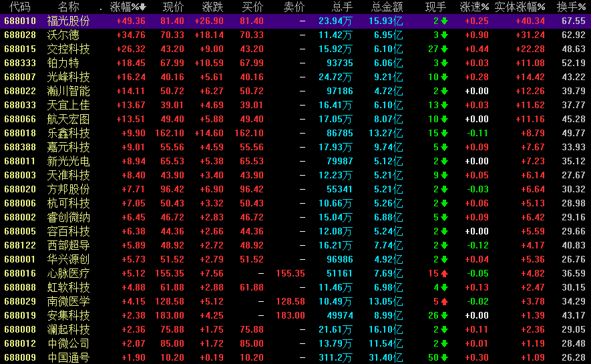Select stock 福光股份
Screen dimensions: 591x364
click(x=69, y=21)
